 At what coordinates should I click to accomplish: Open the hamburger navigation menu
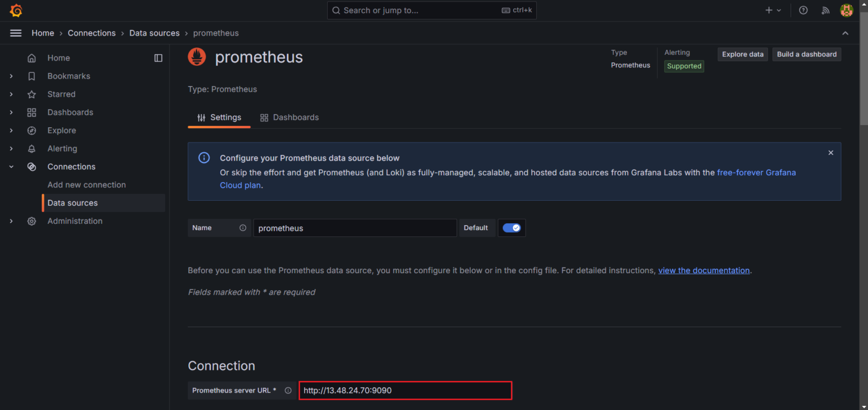[x=16, y=33]
